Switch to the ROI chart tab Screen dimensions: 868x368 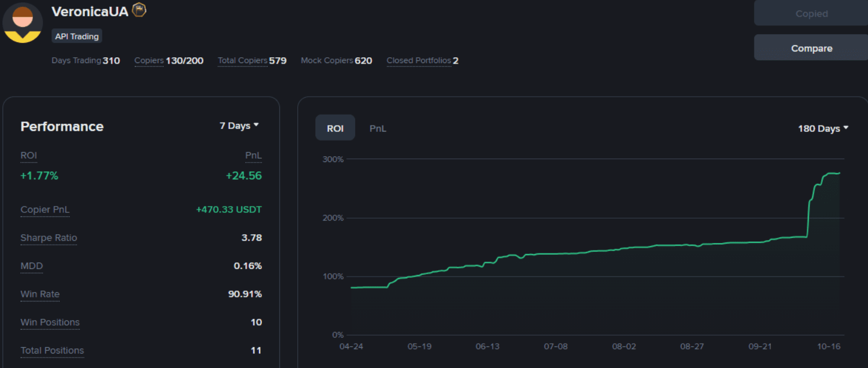335,128
